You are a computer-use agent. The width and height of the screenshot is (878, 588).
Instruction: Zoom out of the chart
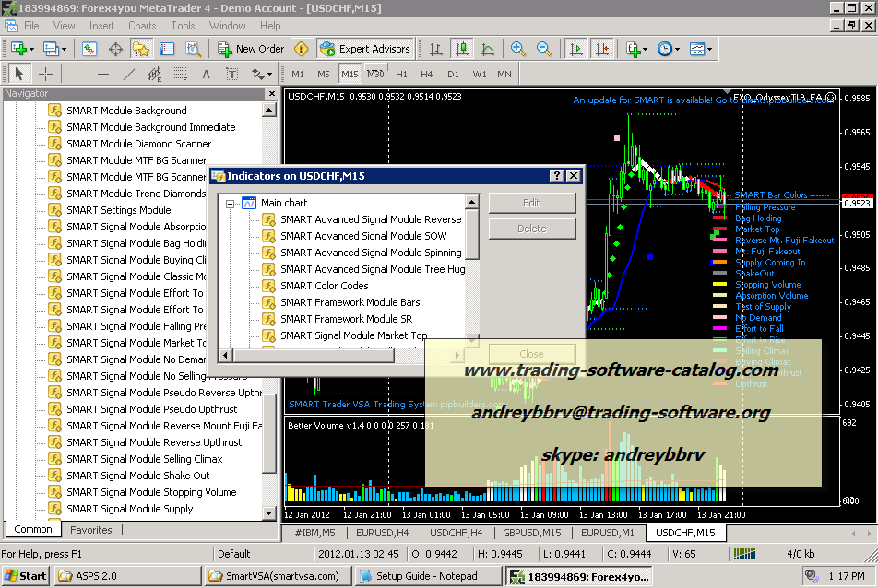tap(544, 49)
